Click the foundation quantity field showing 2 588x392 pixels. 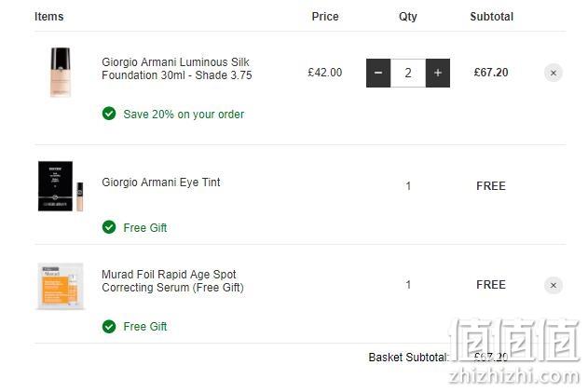click(x=408, y=73)
